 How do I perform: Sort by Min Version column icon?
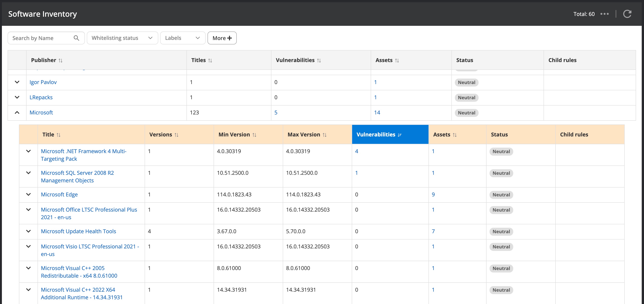click(x=255, y=135)
